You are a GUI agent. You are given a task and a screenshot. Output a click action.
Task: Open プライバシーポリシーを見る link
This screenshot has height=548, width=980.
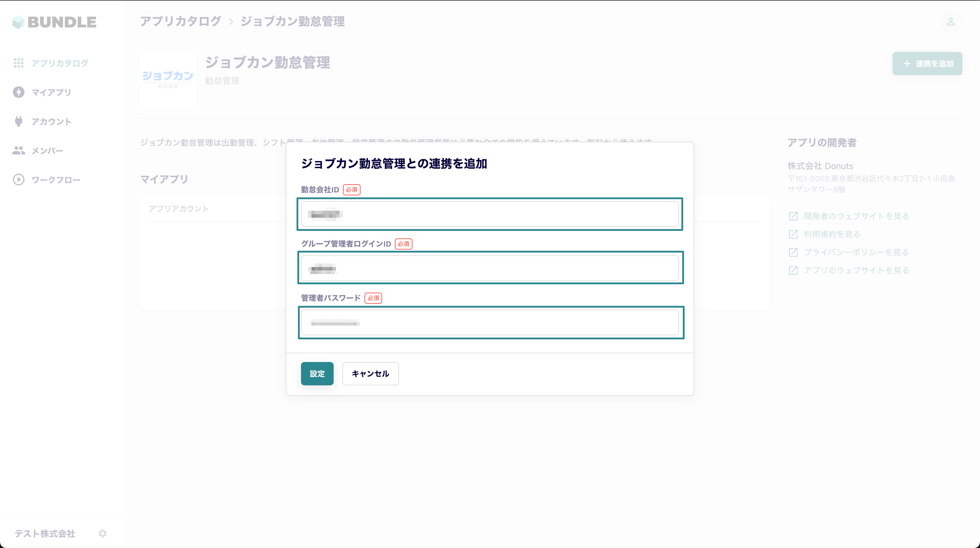coord(856,252)
